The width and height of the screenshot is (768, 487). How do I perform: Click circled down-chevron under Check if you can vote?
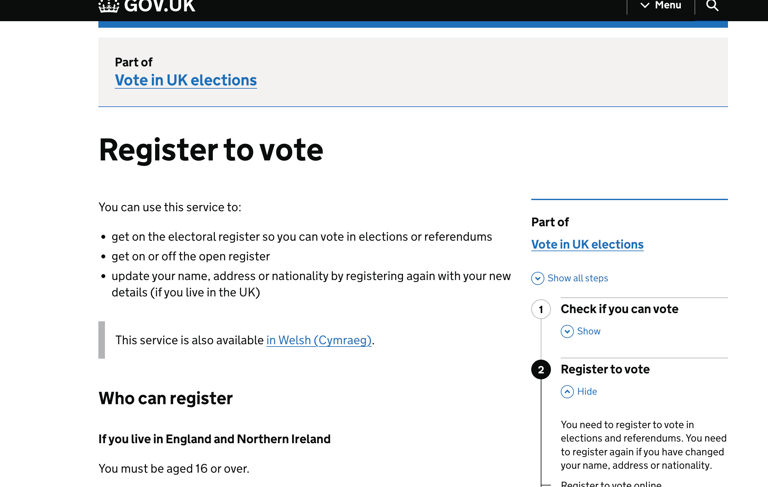coord(567,332)
